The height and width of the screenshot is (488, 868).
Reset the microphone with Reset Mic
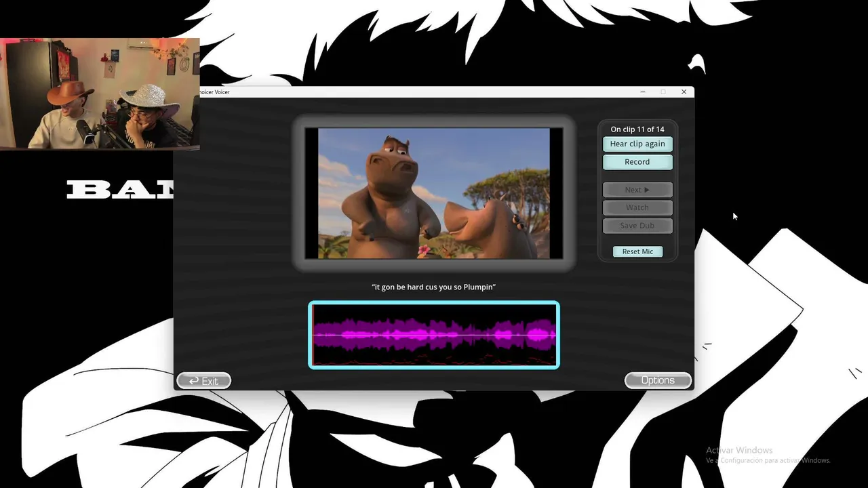click(x=637, y=251)
